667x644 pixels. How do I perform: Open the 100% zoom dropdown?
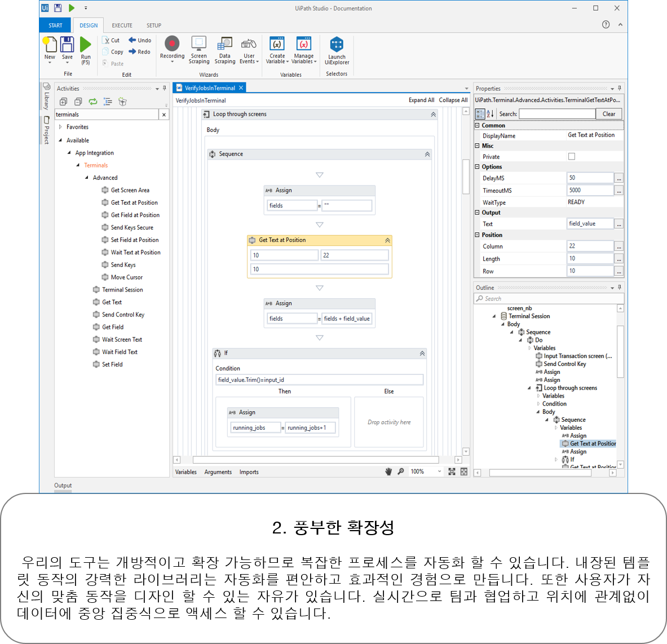click(439, 471)
